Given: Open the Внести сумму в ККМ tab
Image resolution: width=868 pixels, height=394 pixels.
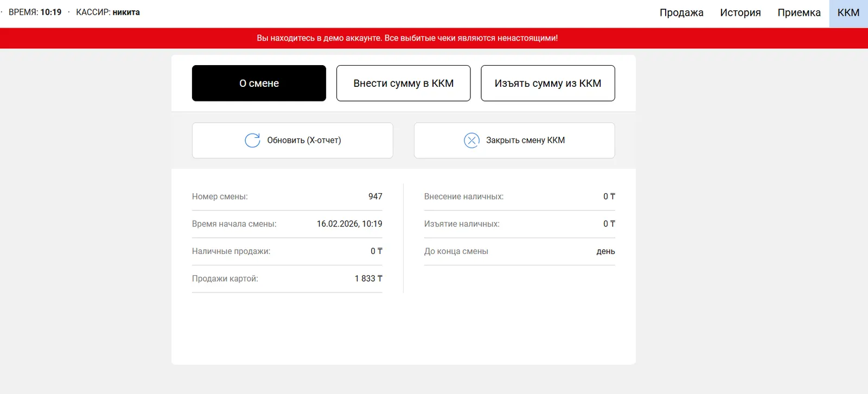Looking at the screenshot, I should pos(403,84).
